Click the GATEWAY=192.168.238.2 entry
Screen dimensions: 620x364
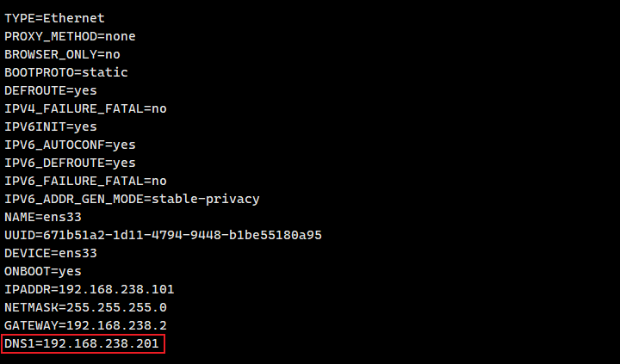click(85, 325)
